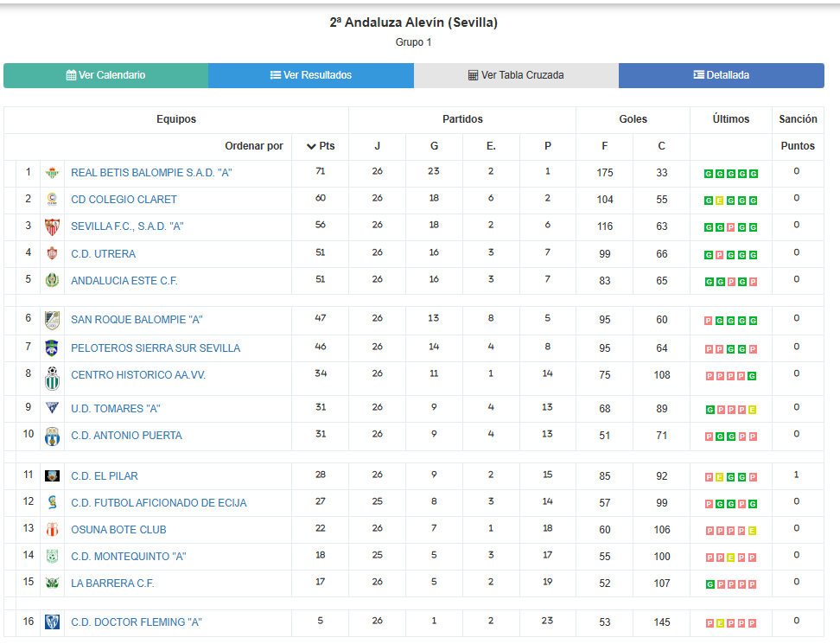This screenshot has height=644, width=840.
Task: Switch to the Detallada table view
Action: 721,75
